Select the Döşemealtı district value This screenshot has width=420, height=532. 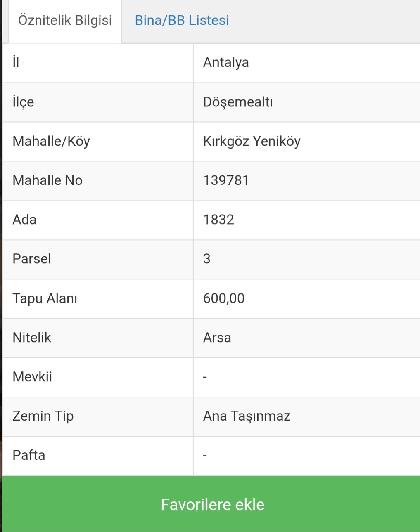[x=238, y=102]
